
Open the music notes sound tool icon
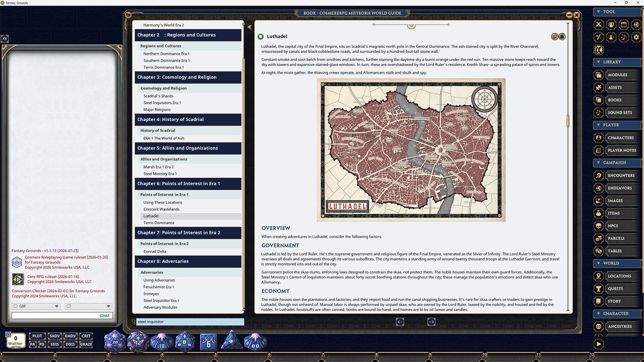[624, 37]
